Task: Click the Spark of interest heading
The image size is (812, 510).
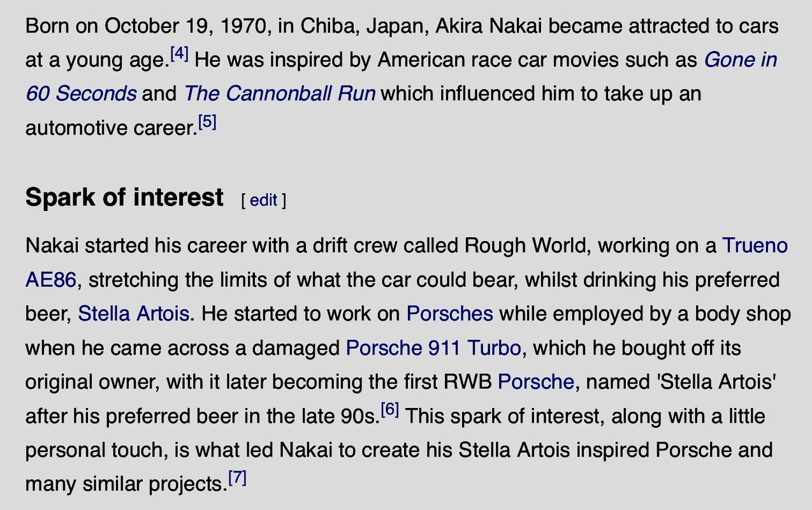Action: pos(124,198)
